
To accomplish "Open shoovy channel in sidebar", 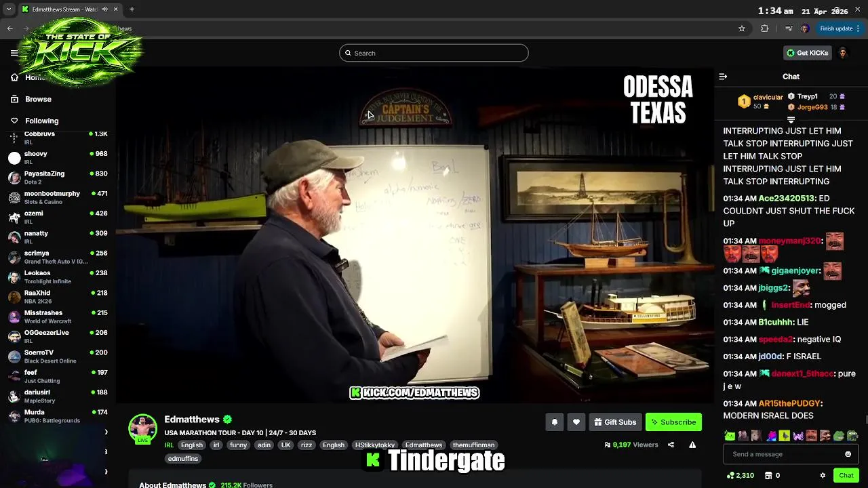I will click(x=58, y=157).
